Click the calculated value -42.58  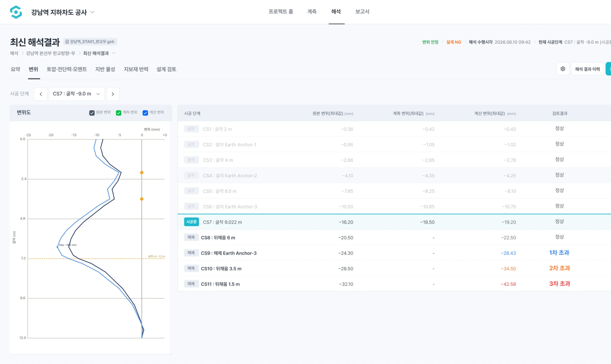point(508,284)
